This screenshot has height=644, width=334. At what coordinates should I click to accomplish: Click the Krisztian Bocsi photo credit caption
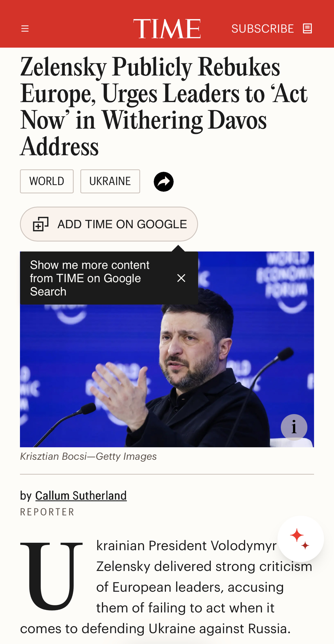(88, 457)
